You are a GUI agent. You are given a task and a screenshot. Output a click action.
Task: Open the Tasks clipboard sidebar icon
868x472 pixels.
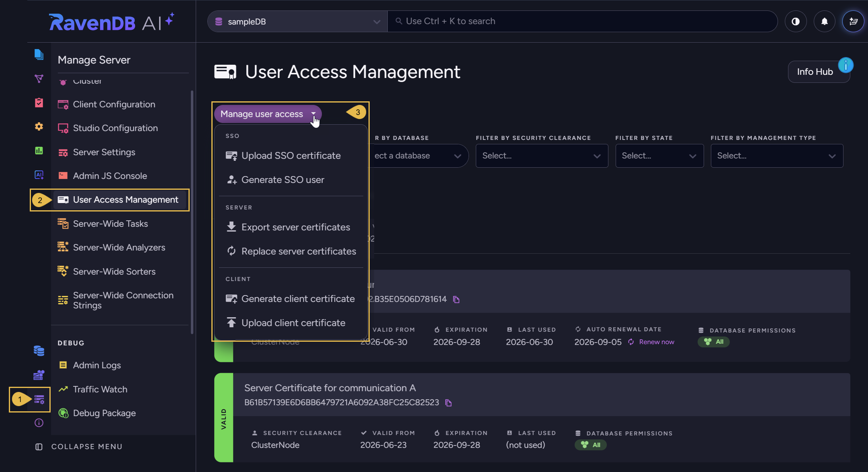39,103
